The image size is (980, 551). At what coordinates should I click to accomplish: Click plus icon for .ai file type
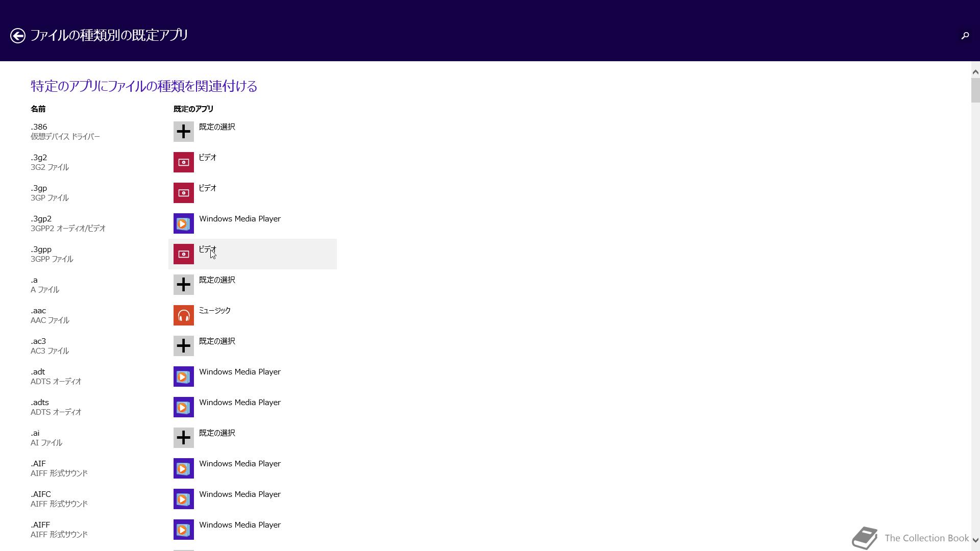184,438
